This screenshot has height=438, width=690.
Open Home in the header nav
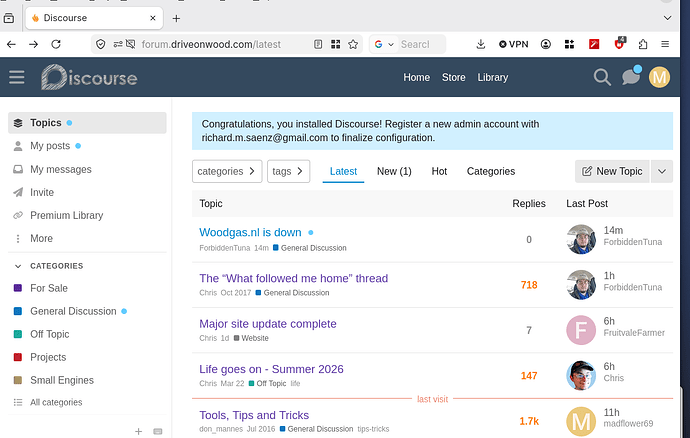416,77
